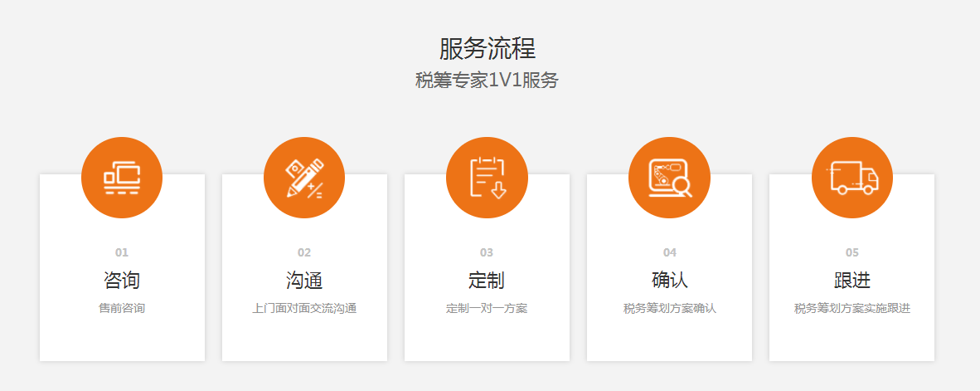Viewport: 980px width, 391px height.
Task: Click the 税筹专家1V1服务 subtitle
Action: tap(488, 81)
